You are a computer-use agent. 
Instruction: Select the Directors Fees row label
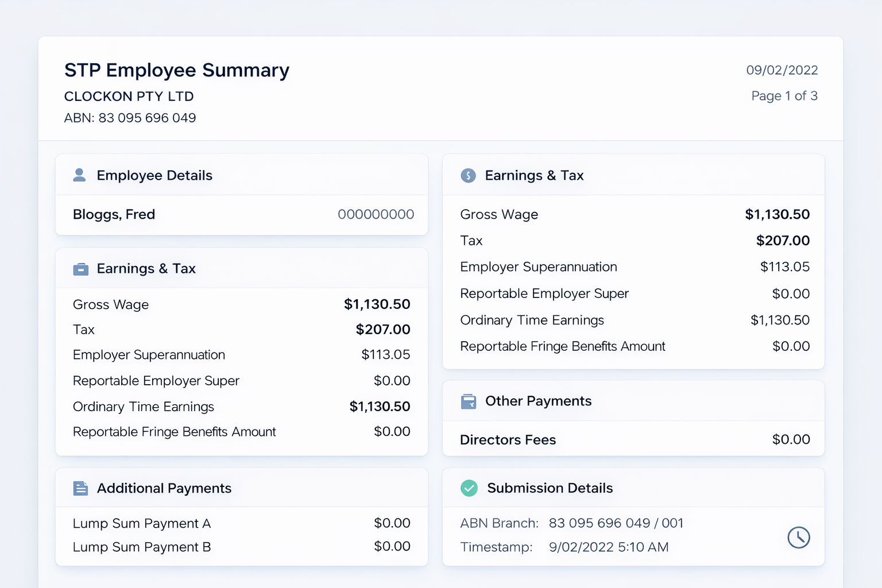[508, 440]
